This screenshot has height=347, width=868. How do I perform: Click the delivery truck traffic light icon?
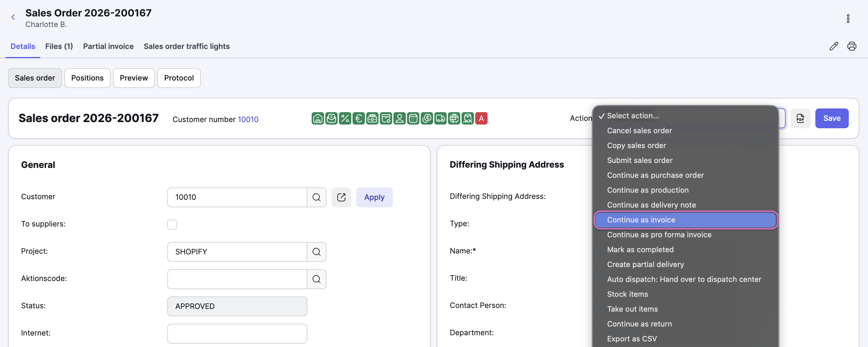pos(441,118)
